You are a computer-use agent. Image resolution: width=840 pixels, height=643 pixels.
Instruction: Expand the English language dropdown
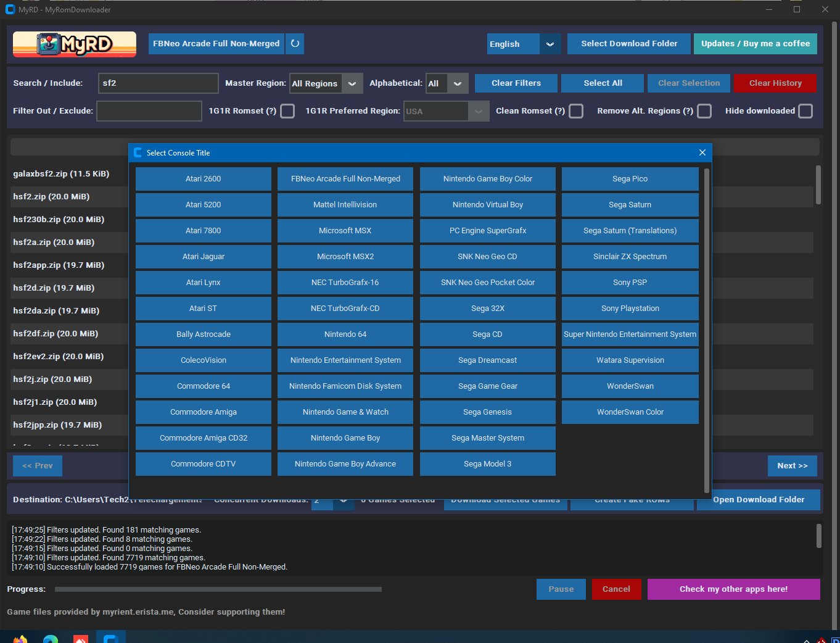click(x=550, y=44)
